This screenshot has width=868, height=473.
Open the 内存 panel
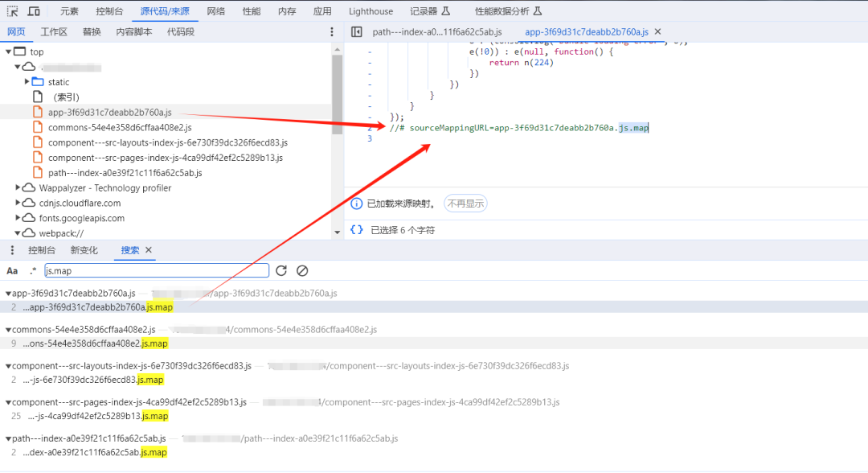[x=287, y=11]
